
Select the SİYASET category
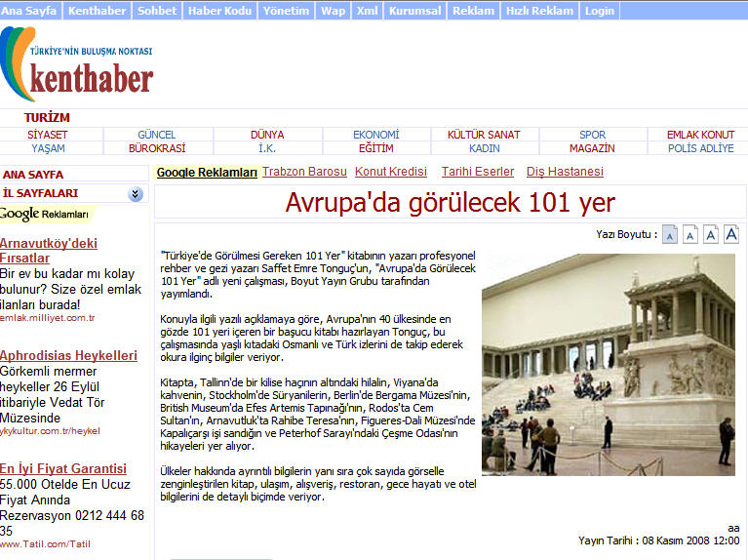(x=47, y=135)
